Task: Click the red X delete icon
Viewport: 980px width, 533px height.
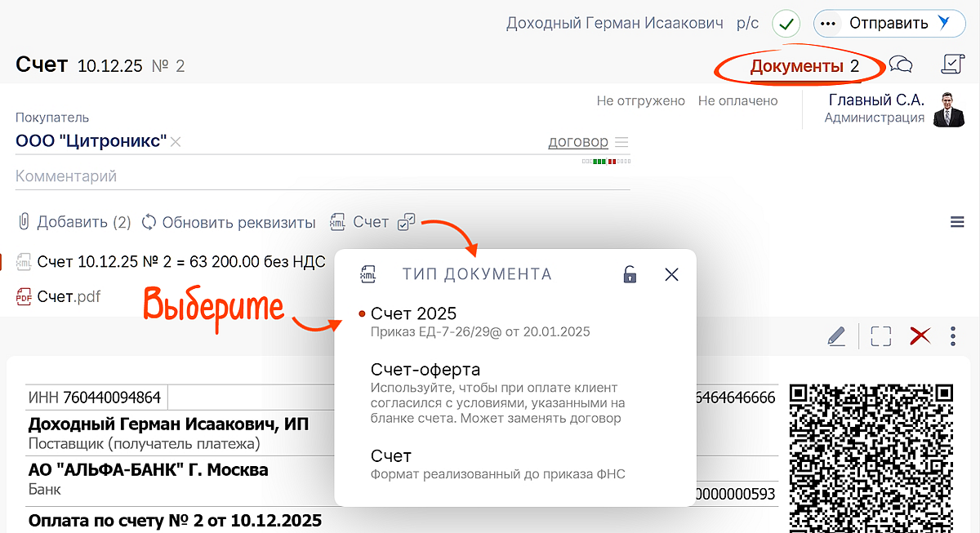Action: (920, 335)
